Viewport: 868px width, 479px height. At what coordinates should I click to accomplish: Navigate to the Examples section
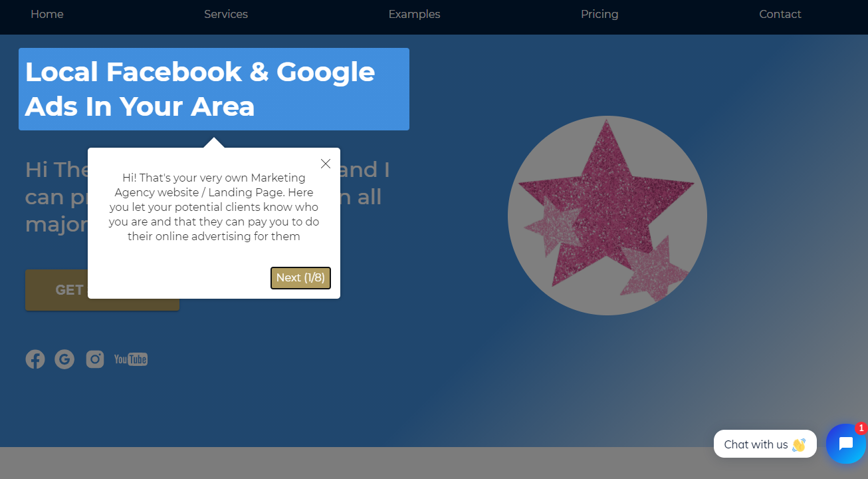[x=414, y=14]
